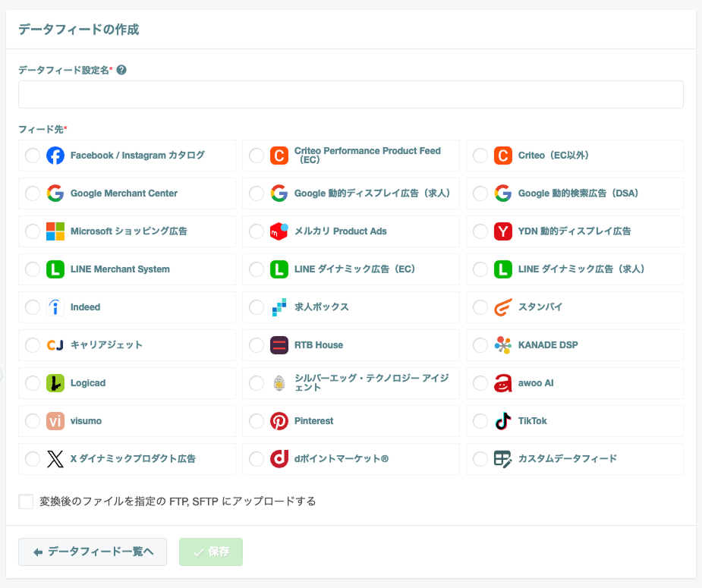Screen dimensions: 702x588
Task: Click the シルバーエッグ・テクノロジー アイジェント label
Action: (371, 383)
